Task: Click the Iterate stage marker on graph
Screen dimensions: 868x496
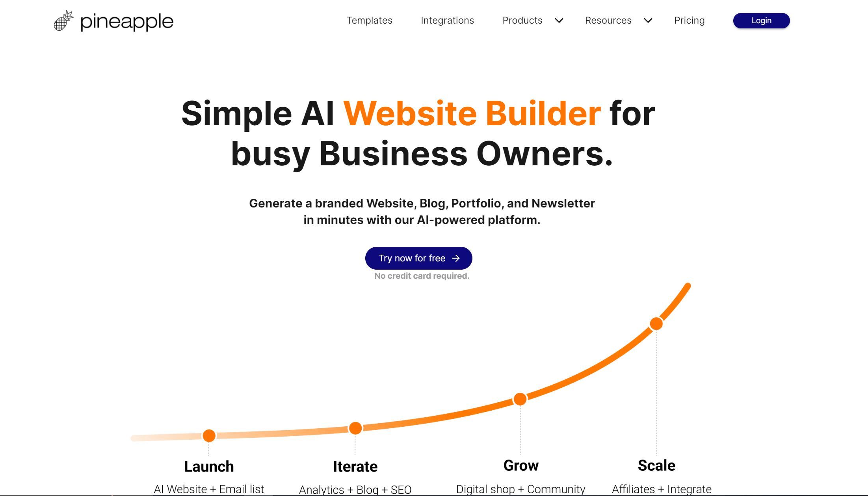Action: pyautogui.click(x=356, y=428)
